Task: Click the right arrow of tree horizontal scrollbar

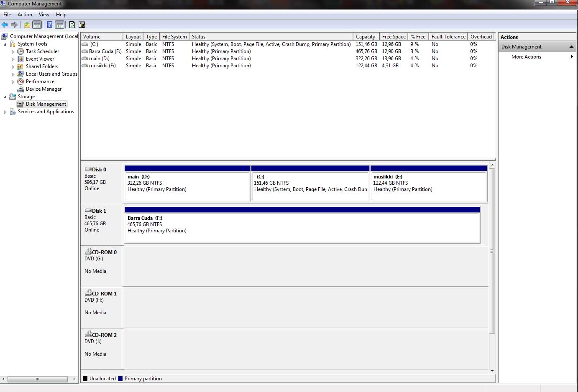Action: (74, 379)
